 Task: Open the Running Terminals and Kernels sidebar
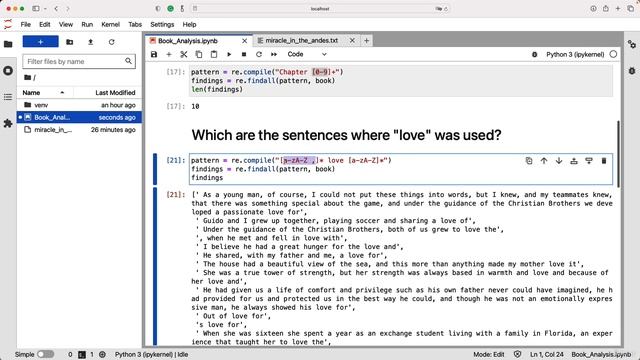click(x=8, y=71)
